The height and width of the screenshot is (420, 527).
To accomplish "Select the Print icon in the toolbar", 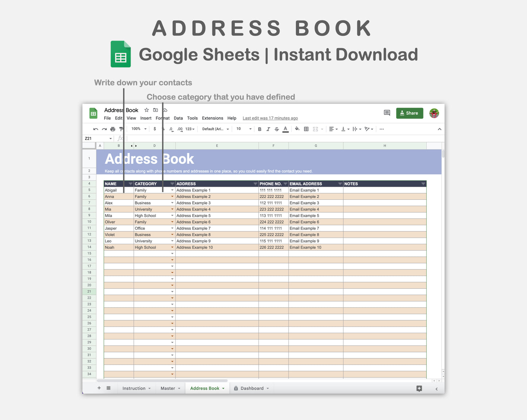I will click(113, 129).
